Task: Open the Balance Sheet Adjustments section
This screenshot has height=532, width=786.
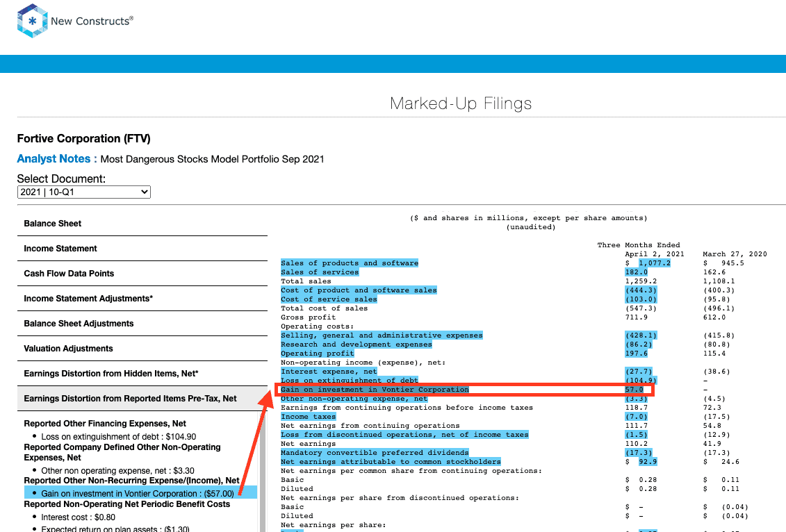Action: (142, 324)
